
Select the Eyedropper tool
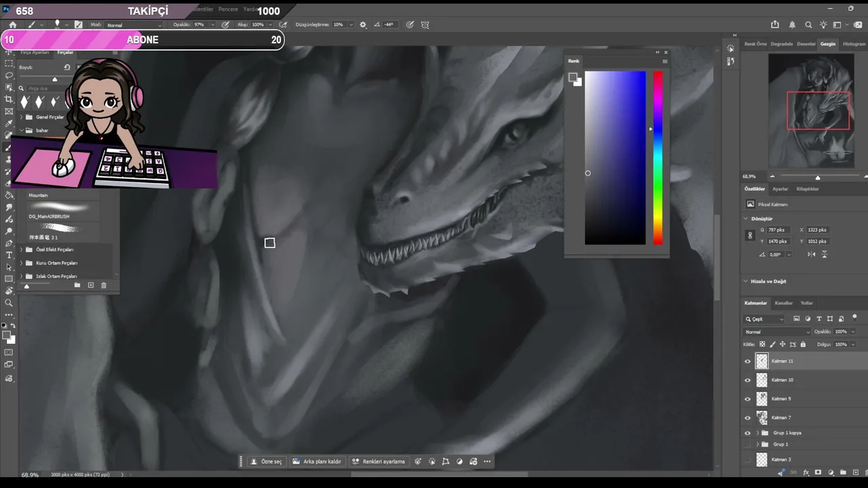pos(9,123)
